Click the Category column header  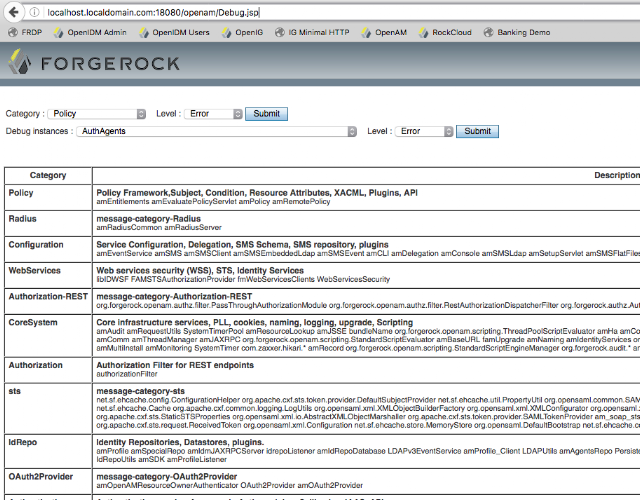click(48, 175)
